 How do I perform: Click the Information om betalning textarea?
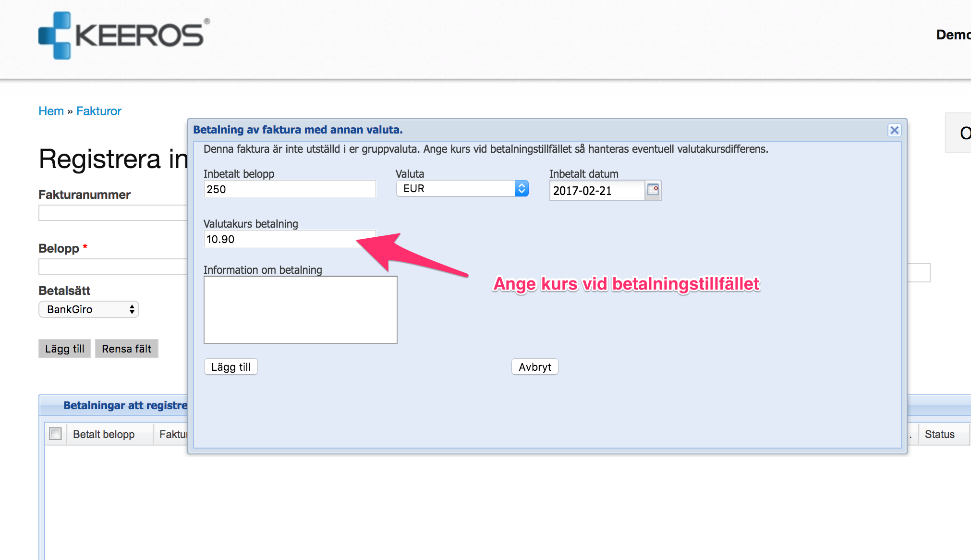coord(300,310)
